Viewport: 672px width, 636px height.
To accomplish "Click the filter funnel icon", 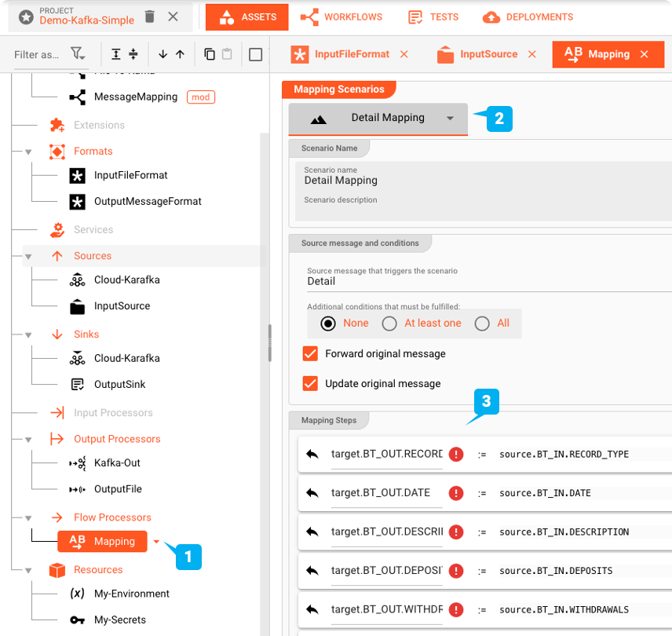I will [77, 54].
